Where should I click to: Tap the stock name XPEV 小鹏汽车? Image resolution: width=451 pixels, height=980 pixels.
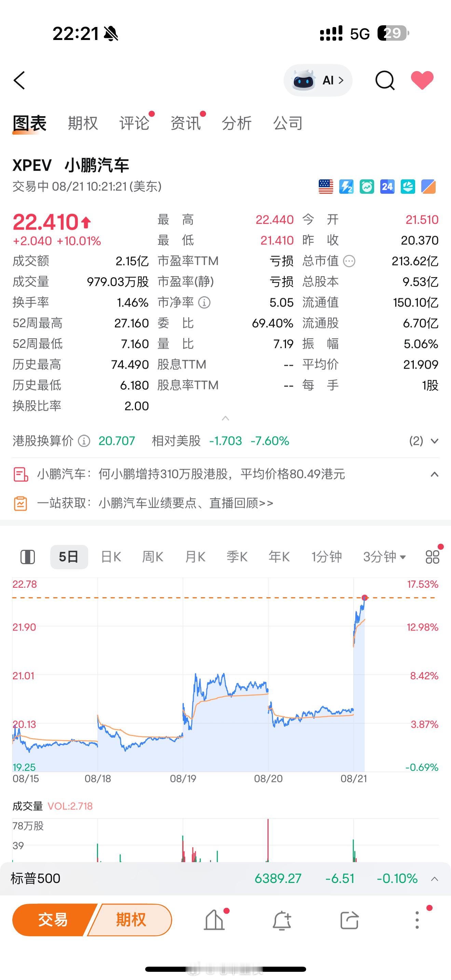pos(71,165)
